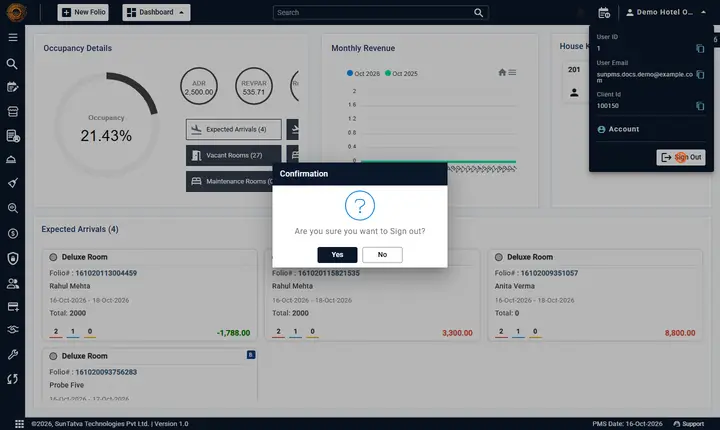Toggle the hamburger sidebar menu
Image resolution: width=720 pixels, height=430 pixels.
coord(13,37)
